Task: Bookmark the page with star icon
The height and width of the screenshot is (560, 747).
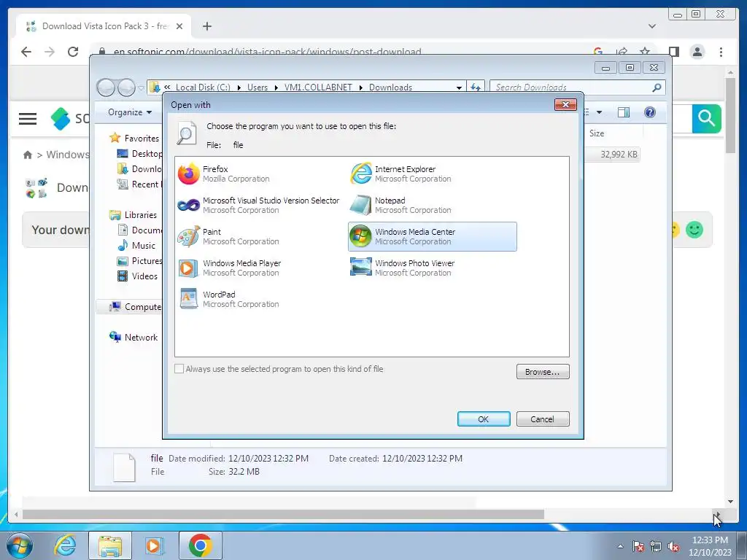Action: click(x=645, y=52)
